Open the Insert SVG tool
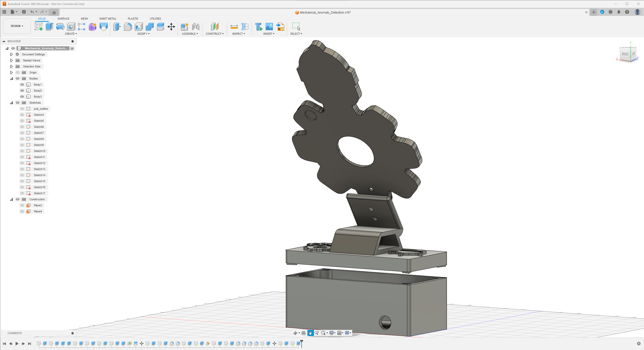 [280, 27]
